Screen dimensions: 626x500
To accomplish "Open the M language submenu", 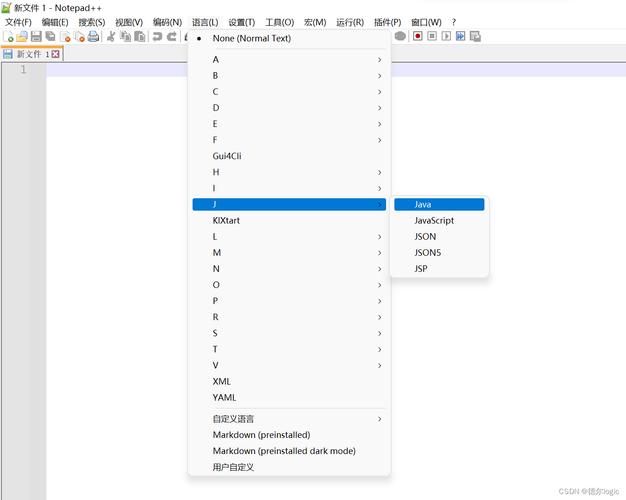I will [x=289, y=253].
